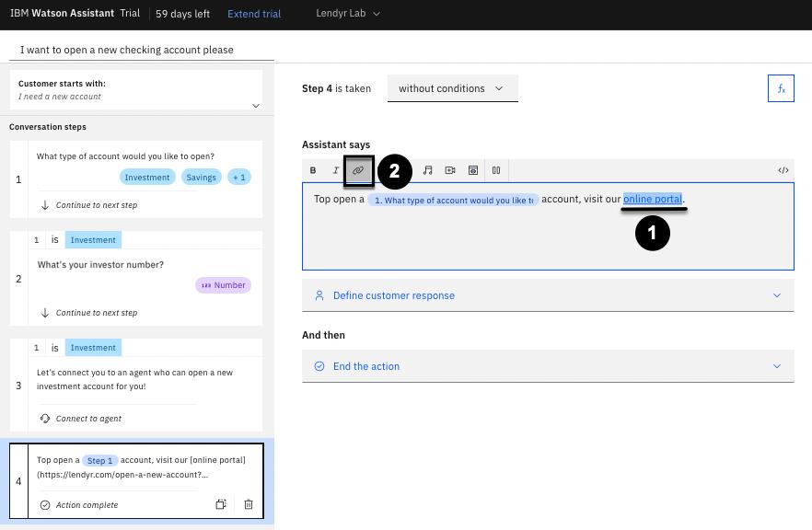Click the Step 1 variable chip in step 4

coord(100,461)
